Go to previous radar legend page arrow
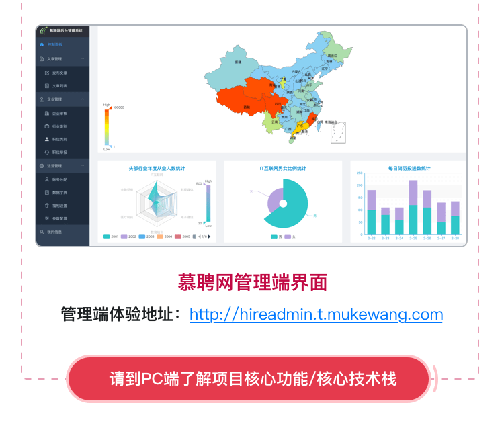The width and height of the screenshot is (504, 430). pos(200,236)
